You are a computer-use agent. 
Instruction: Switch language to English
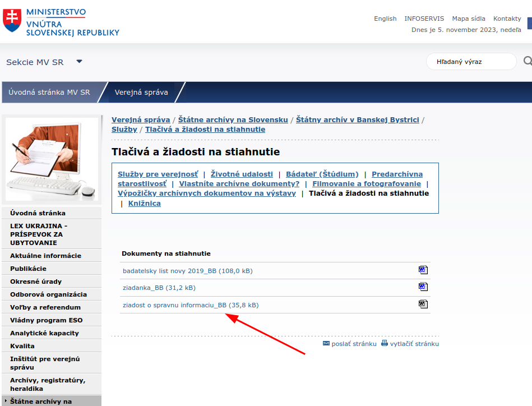coord(385,19)
